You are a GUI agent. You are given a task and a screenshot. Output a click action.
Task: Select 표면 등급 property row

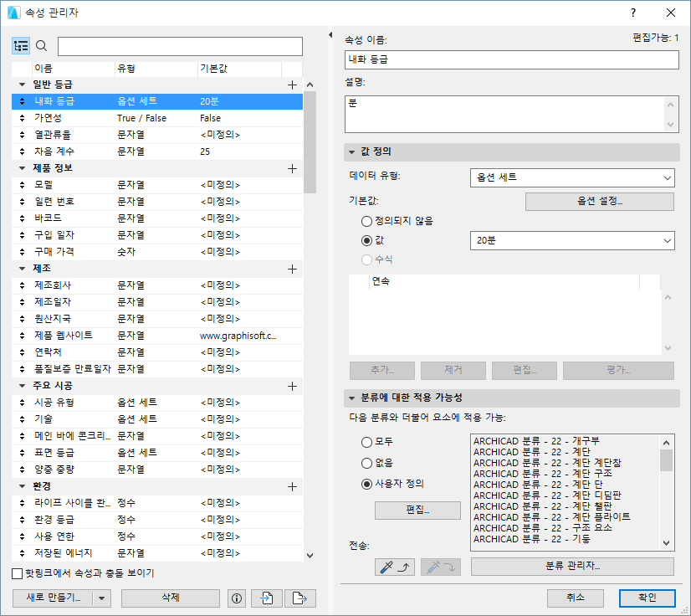[157, 453]
